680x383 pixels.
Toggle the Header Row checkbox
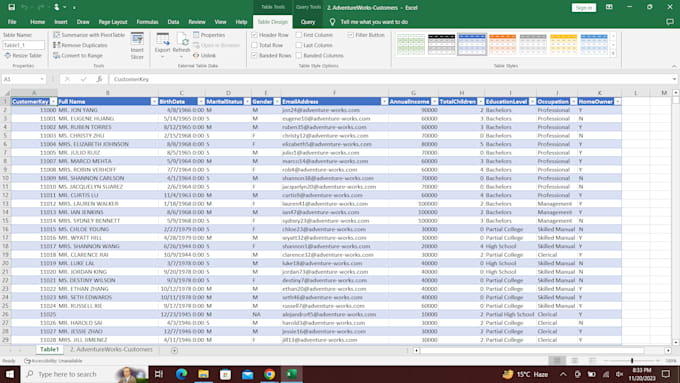coord(255,35)
